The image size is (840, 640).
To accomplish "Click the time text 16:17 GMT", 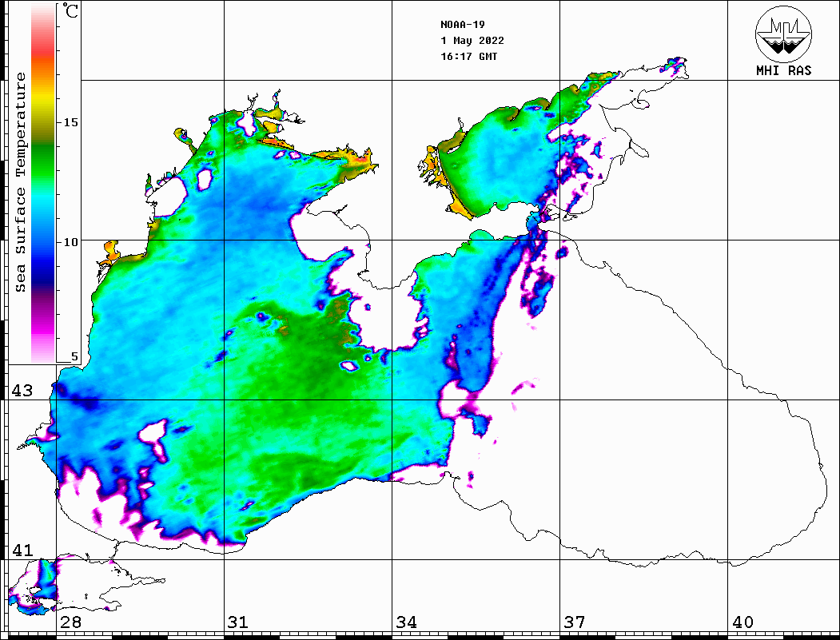I will click(x=468, y=57).
